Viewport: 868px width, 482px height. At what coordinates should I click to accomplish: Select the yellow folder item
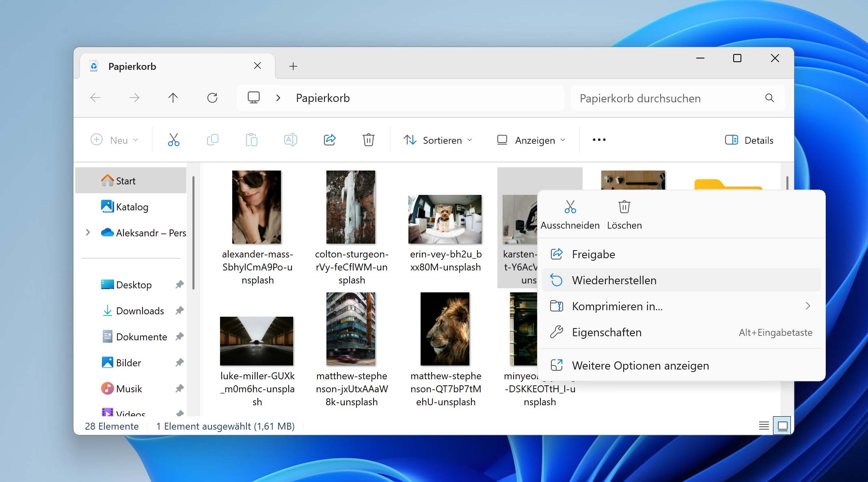728,184
